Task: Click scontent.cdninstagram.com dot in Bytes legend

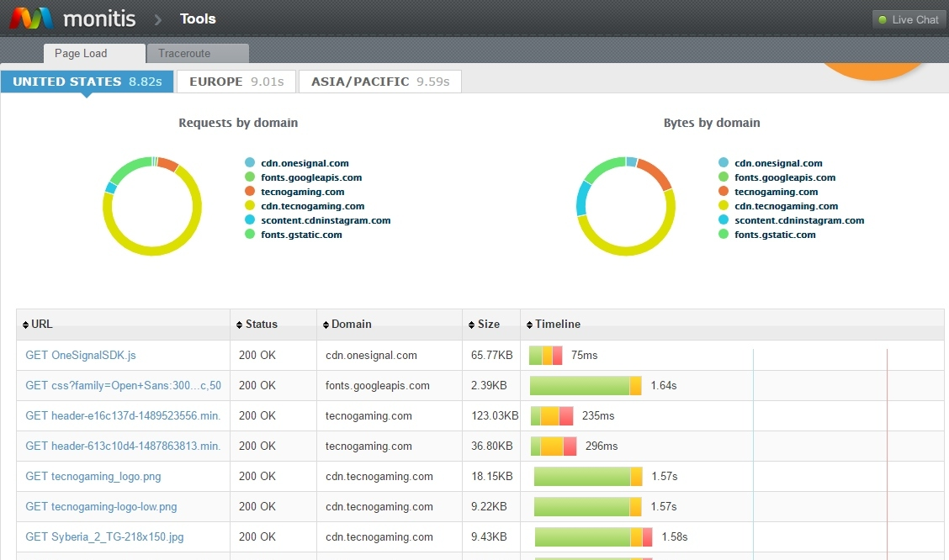Action: coord(724,220)
